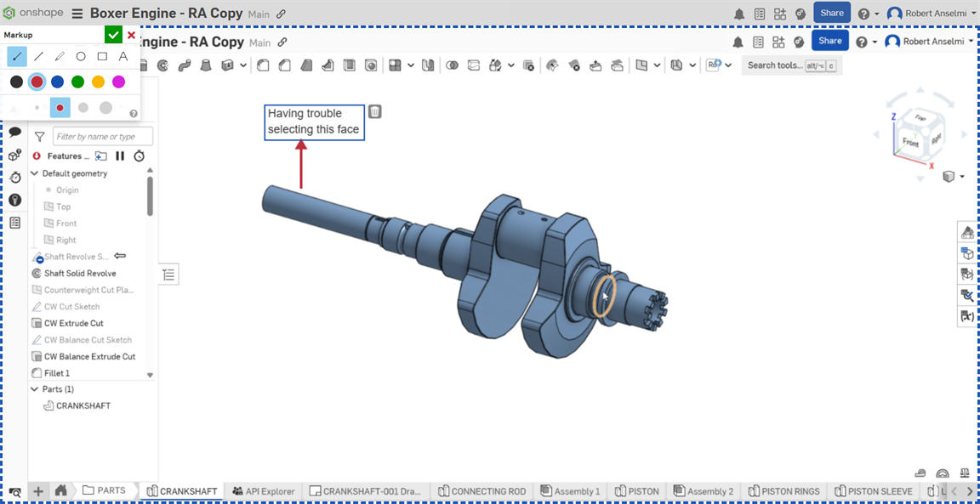
Task: Click the Chamfer tool in the toolbar
Action: (x=284, y=65)
